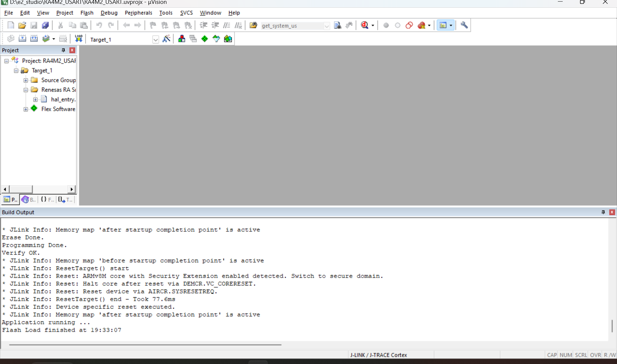Viewport: 617px width, 364px height.
Task: Switch to the Books tab
Action: [29, 200]
